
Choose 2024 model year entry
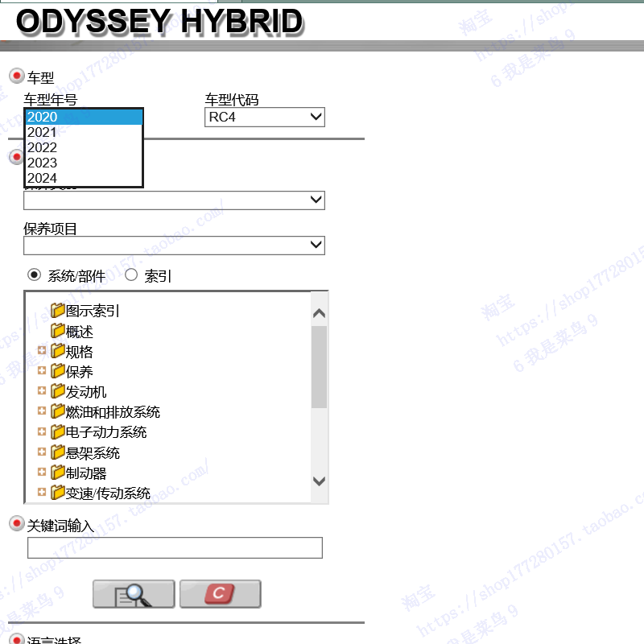[x=84, y=178]
